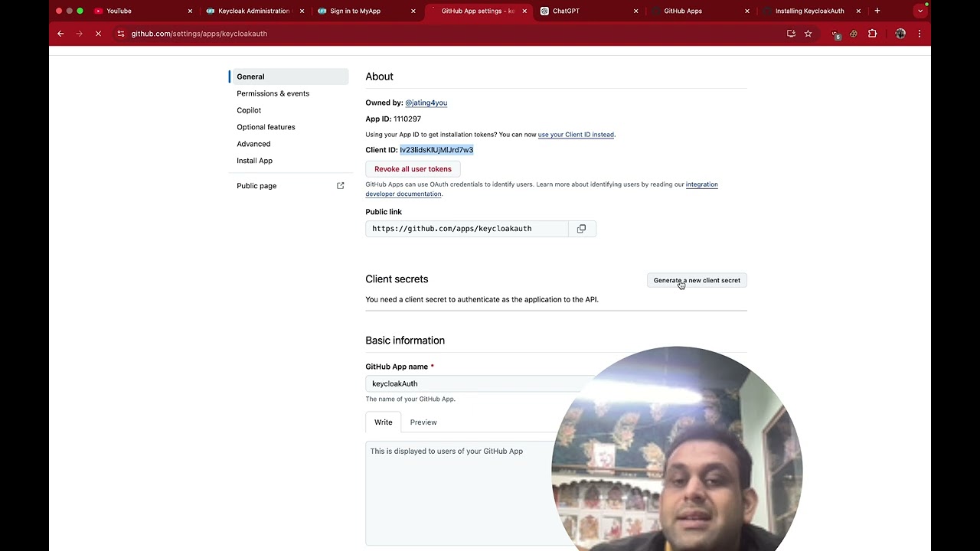Click the install/cast icon in address bar
The image size is (980, 551).
click(x=791, y=34)
